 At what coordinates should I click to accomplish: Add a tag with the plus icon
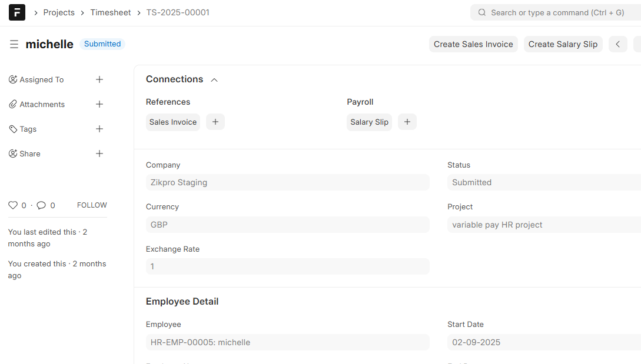pyautogui.click(x=99, y=129)
